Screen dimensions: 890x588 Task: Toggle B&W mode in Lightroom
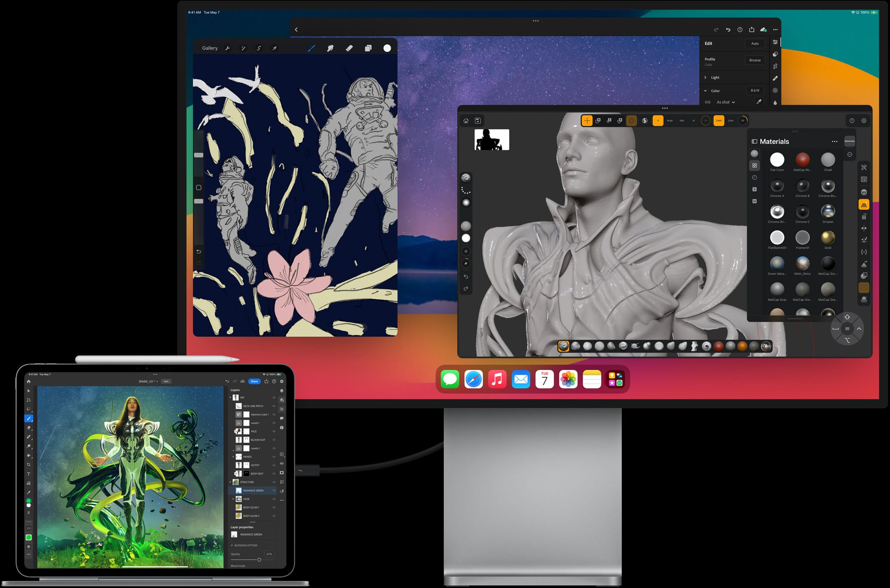[x=755, y=91]
